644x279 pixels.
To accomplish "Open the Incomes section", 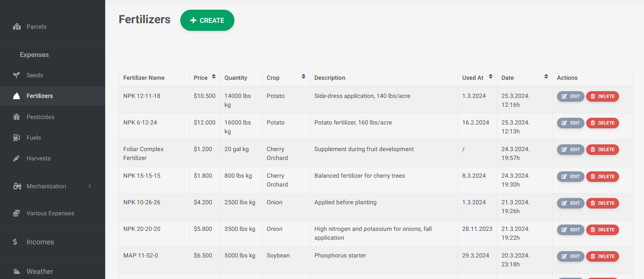I will pyautogui.click(x=52, y=242).
